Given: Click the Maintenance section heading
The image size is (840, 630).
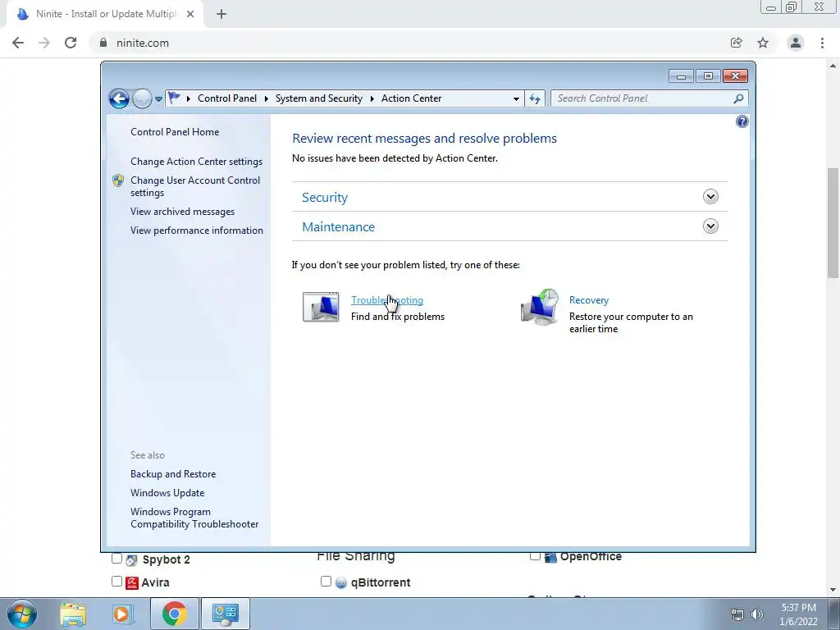Looking at the screenshot, I should point(339,226).
